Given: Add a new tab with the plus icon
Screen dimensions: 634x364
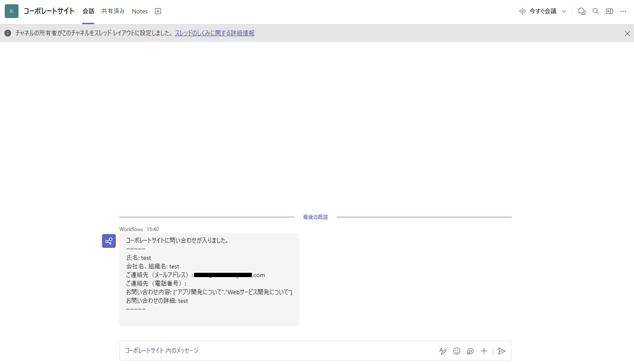Looking at the screenshot, I should point(158,11).
